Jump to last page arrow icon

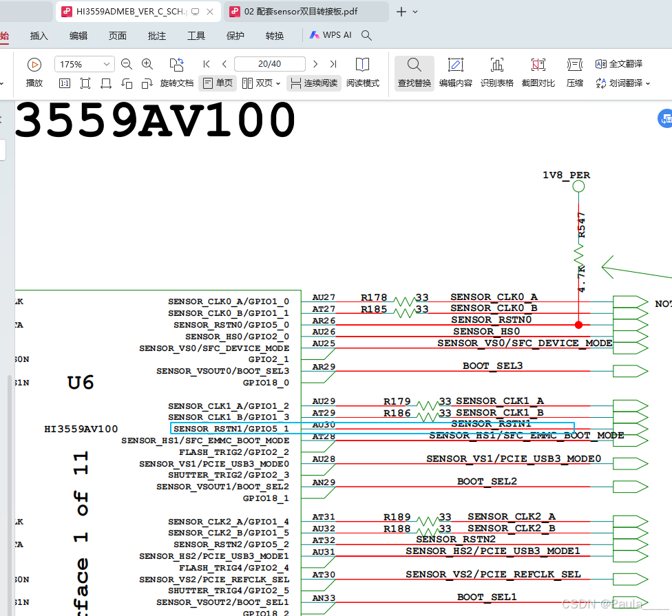(x=333, y=64)
